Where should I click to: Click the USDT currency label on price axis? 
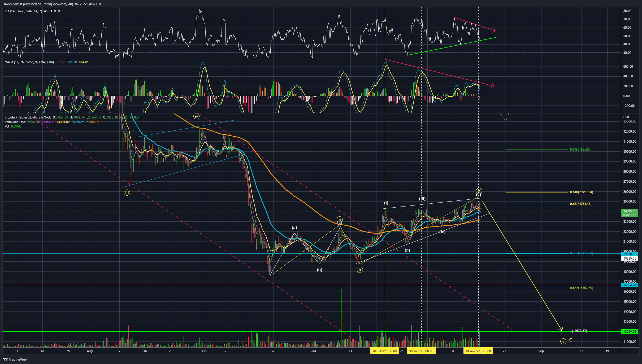coord(627,117)
